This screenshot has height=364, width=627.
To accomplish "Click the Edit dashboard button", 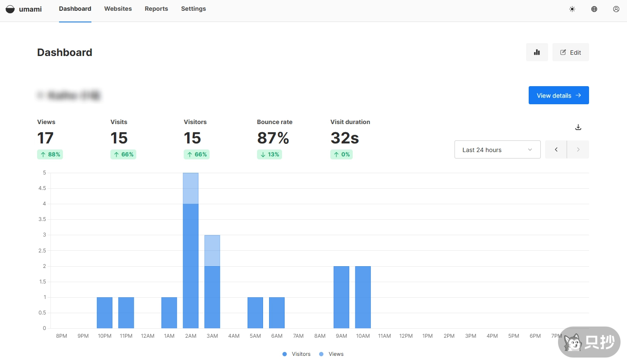I will pyautogui.click(x=571, y=52).
